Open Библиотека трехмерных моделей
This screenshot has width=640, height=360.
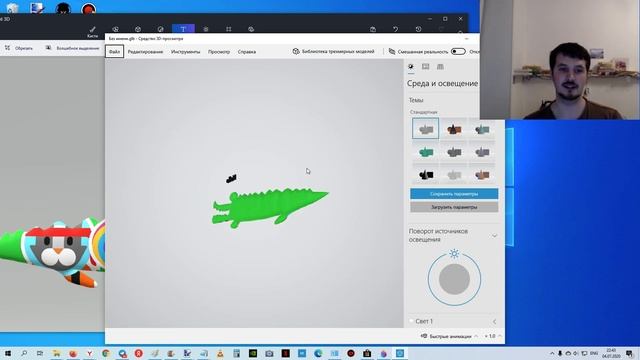point(333,51)
